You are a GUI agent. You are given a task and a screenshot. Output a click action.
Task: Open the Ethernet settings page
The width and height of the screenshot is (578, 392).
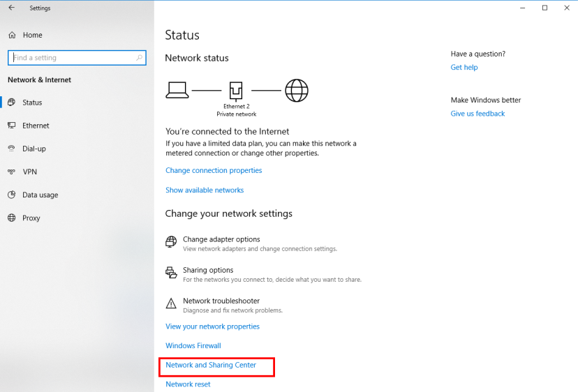36,126
